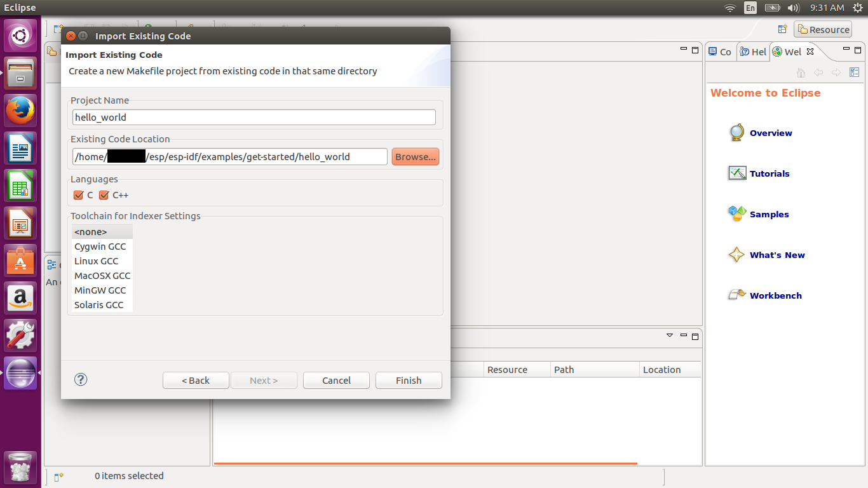Open the Trash in the launcher

20,468
